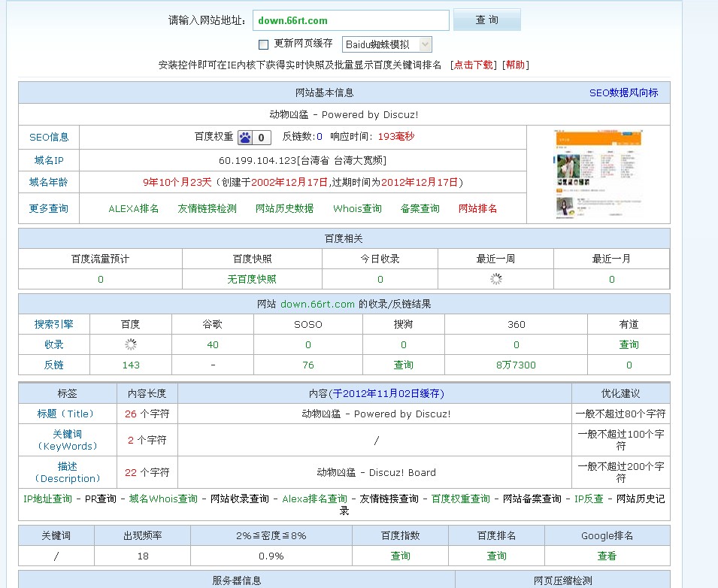Click 百度指数 查询 link
The height and width of the screenshot is (588, 718).
coord(400,556)
